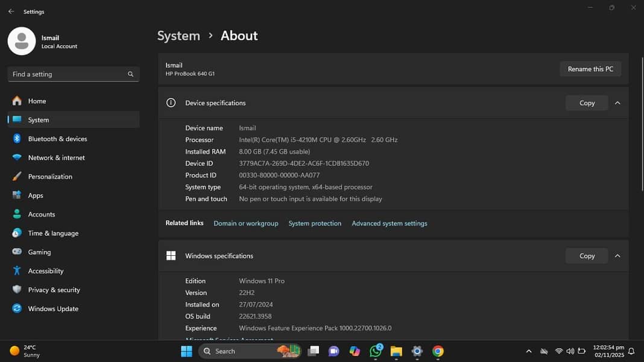The width and height of the screenshot is (644, 362).
Task: Click the Rename this PC button
Action: (590, 69)
